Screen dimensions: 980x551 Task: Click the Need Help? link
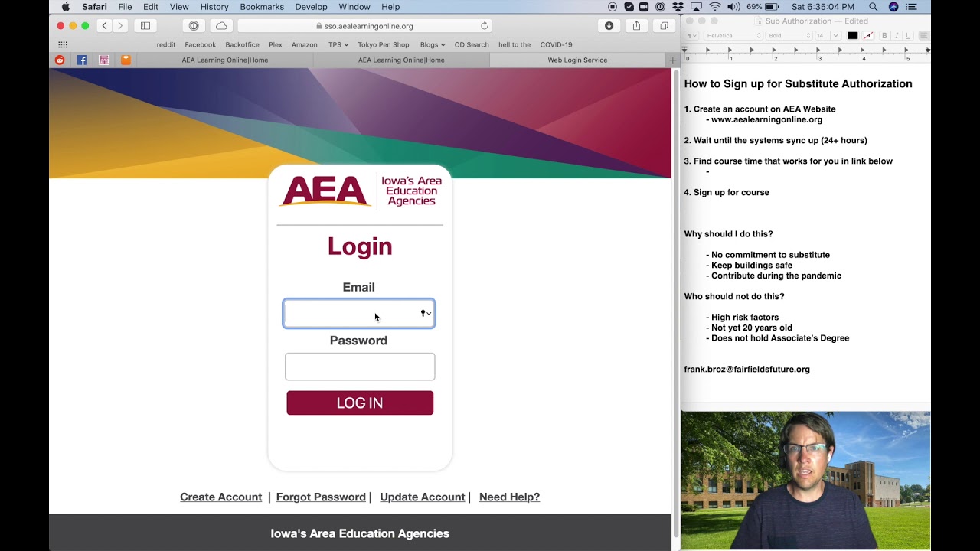(509, 497)
